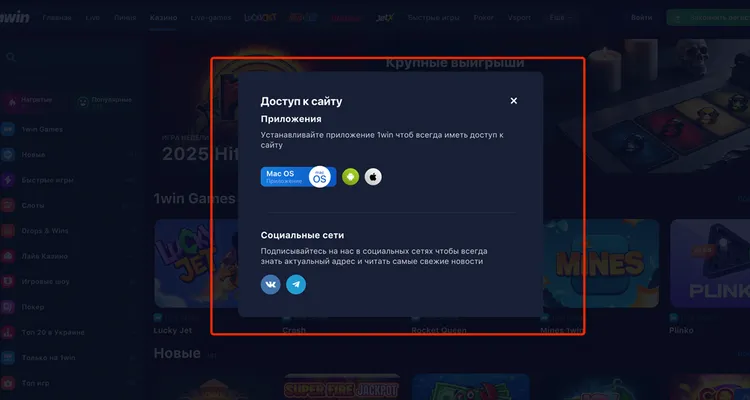Select the Android app icon
750x400 pixels.
pyautogui.click(x=351, y=177)
